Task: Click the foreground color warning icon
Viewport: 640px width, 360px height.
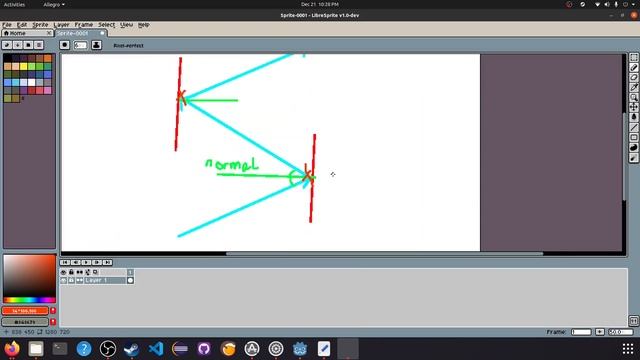Action: pyautogui.click(x=53, y=311)
